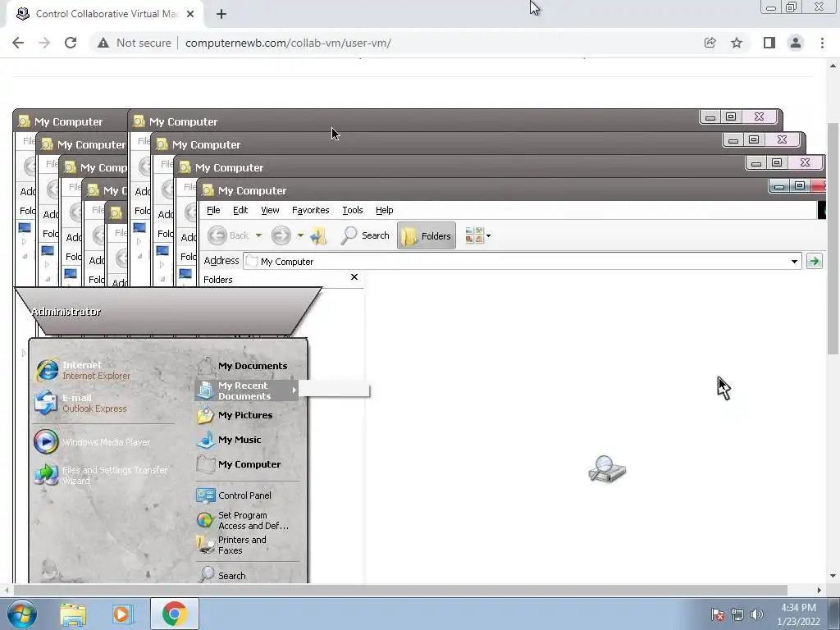Open the View menu
840x630 pixels.
pos(270,210)
